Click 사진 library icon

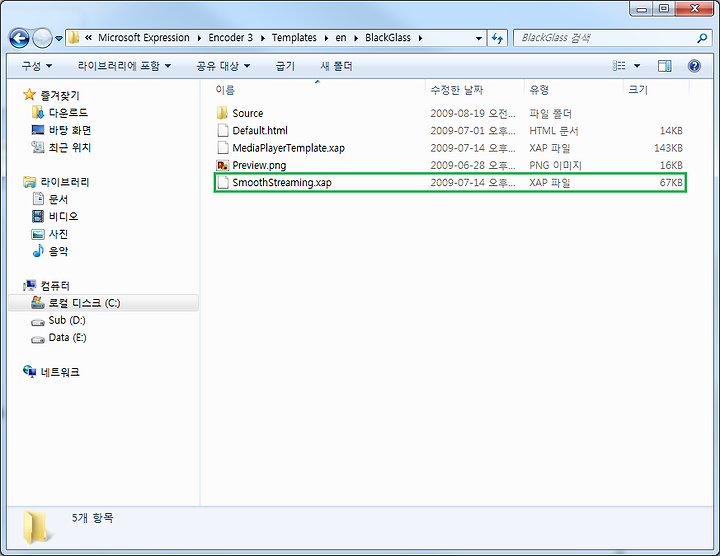[x=38, y=234]
